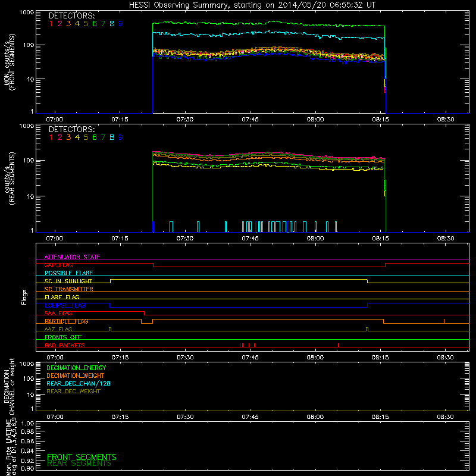Image resolution: width=476 pixels, height=476 pixels.
Task: Click the BAD_PACKETS flag label
Action: click(65, 345)
